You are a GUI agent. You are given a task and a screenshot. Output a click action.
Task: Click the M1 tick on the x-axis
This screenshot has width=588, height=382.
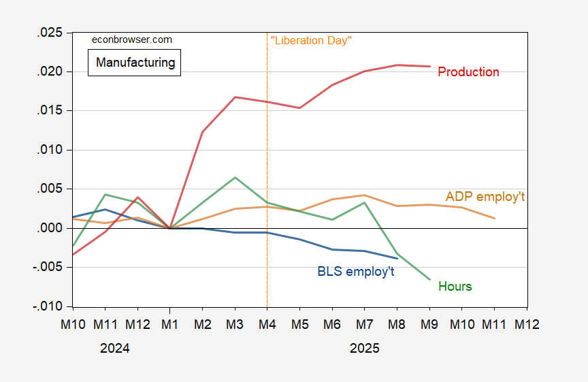[170, 325]
